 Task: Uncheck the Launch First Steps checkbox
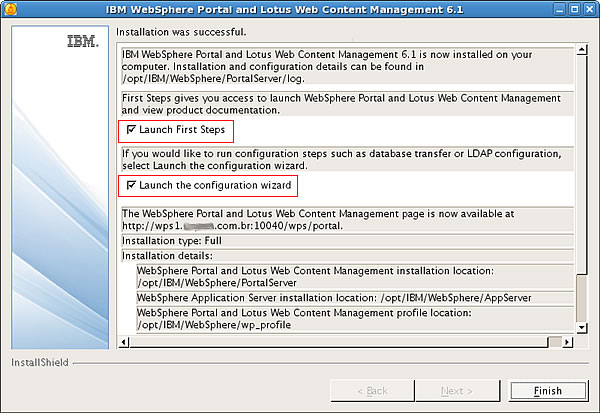tap(131, 129)
